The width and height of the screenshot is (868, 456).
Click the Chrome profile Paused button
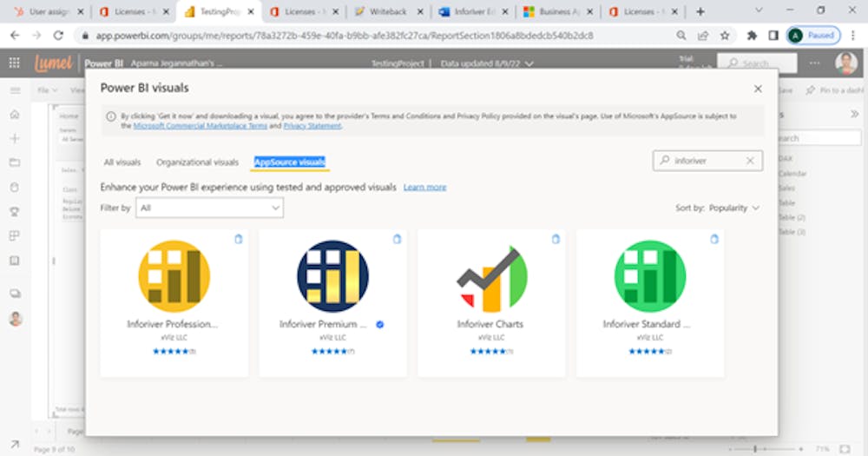814,36
